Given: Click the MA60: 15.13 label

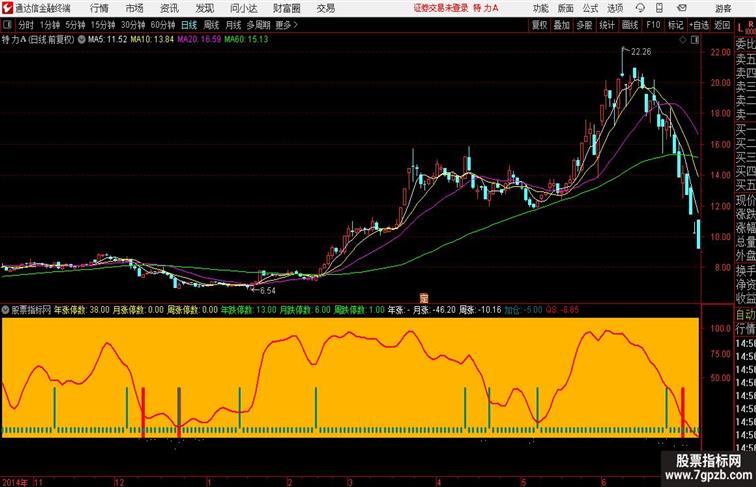Looking at the screenshot, I should pyautogui.click(x=246, y=40).
